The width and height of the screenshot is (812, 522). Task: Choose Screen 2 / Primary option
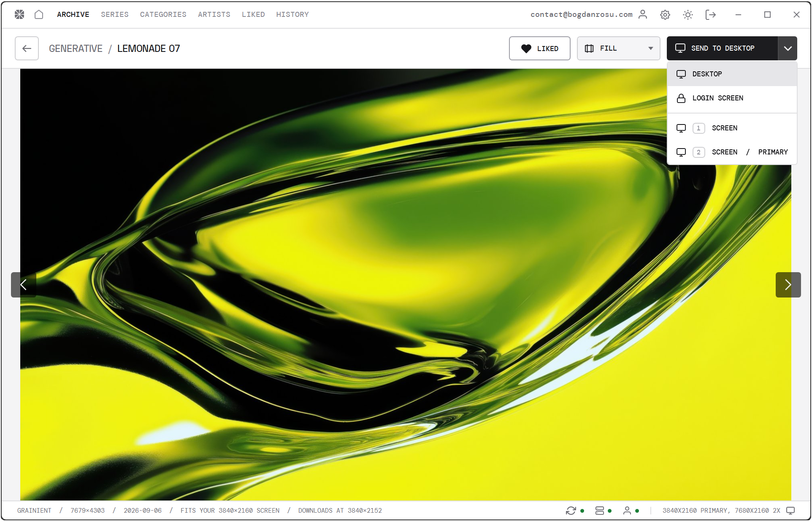point(732,152)
